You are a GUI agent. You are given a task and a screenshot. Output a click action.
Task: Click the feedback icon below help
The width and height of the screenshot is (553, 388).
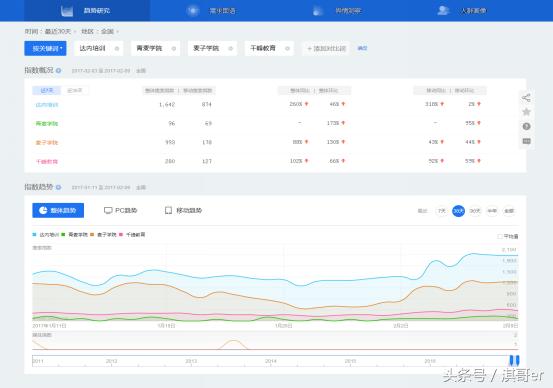pyautogui.click(x=526, y=141)
